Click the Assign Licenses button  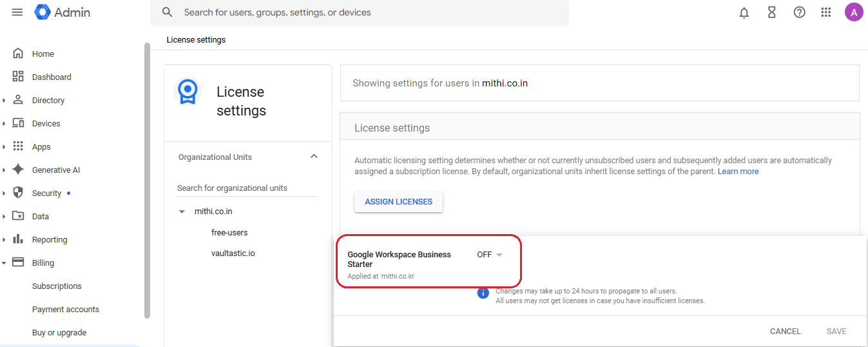pyautogui.click(x=398, y=202)
